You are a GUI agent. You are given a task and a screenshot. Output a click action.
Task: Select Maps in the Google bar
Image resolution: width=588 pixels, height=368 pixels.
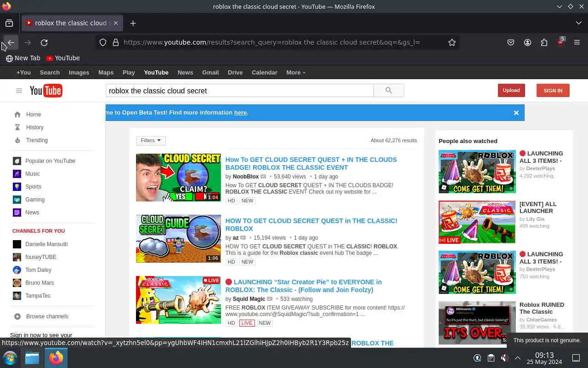[x=106, y=72]
